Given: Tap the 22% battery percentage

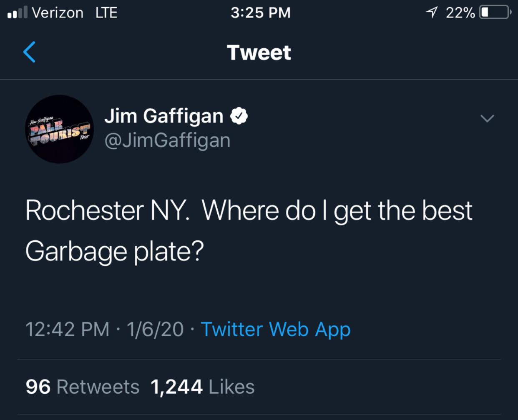Looking at the screenshot, I should point(460,13).
